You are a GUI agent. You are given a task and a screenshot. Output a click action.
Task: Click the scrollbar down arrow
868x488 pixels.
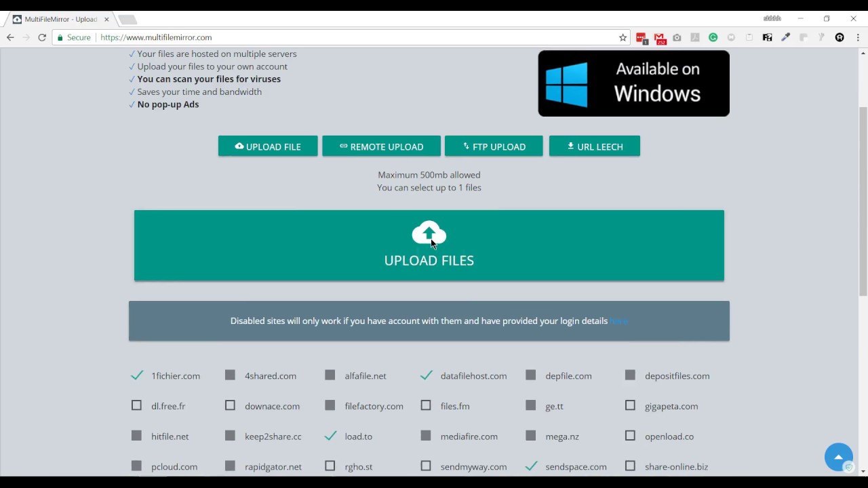(863, 471)
